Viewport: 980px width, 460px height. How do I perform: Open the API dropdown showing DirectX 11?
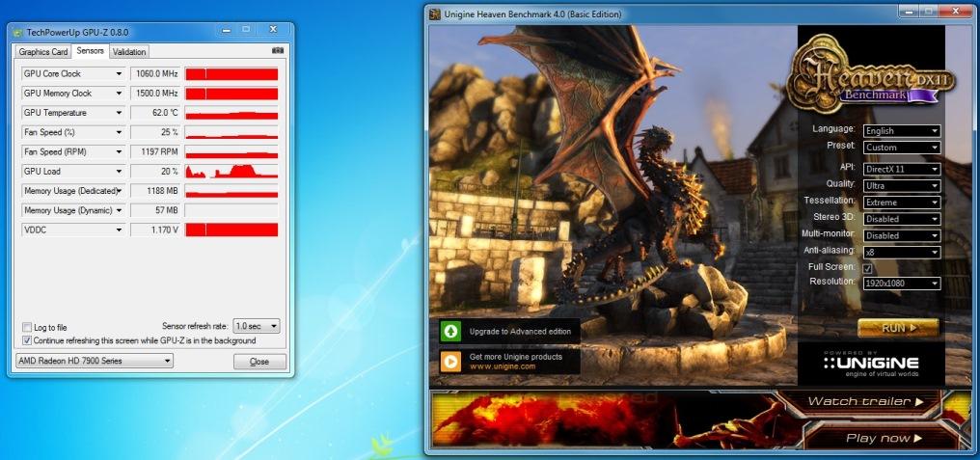[x=902, y=169]
